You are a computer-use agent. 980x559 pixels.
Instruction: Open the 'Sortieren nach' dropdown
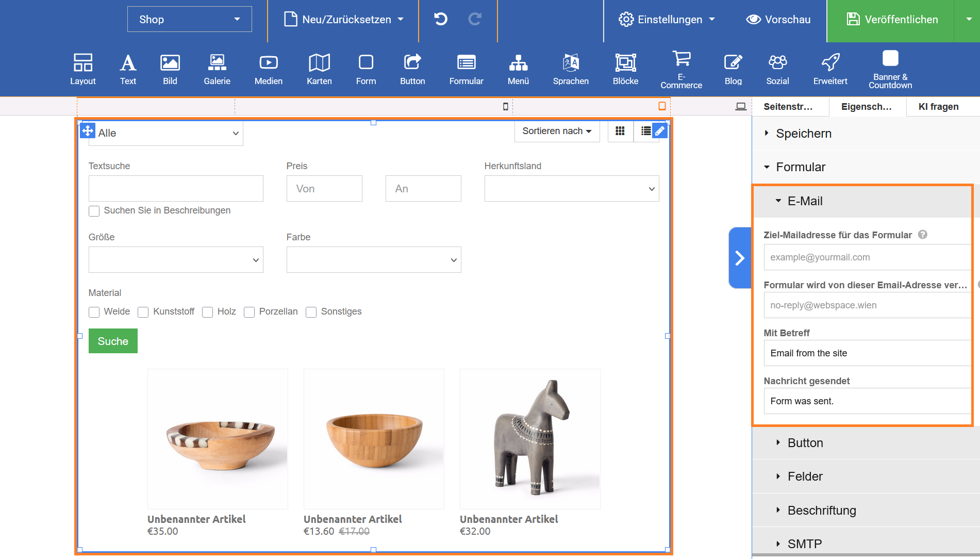[x=557, y=131]
